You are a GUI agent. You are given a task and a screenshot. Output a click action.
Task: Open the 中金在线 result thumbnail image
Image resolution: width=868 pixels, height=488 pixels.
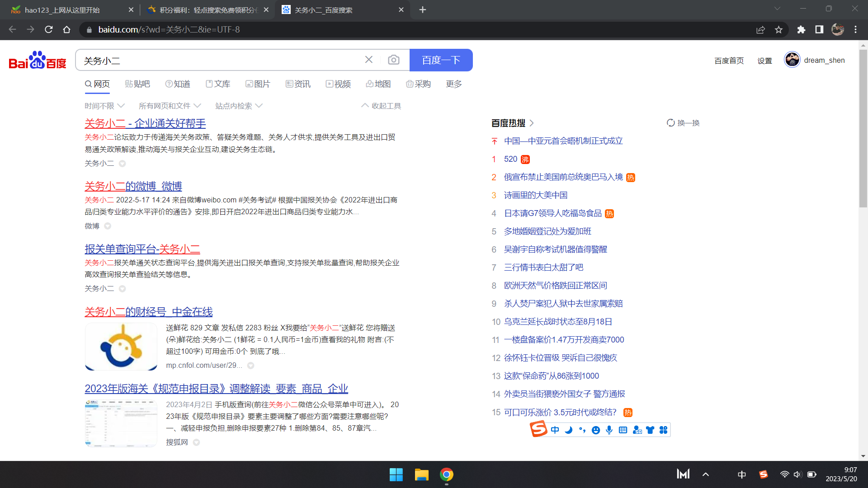point(121,347)
